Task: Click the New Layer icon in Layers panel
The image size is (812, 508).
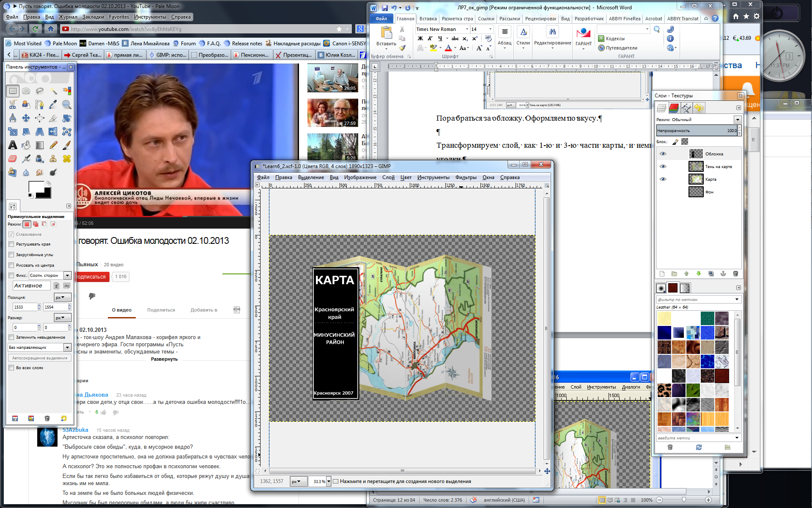Action: [662, 274]
